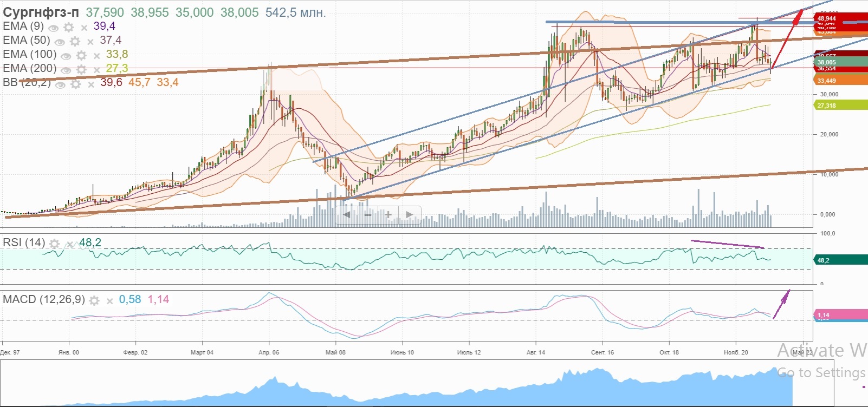Click the Сургнфгз-п ticker title
Viewport: 868px width, 407px height.
pos(41,12)
